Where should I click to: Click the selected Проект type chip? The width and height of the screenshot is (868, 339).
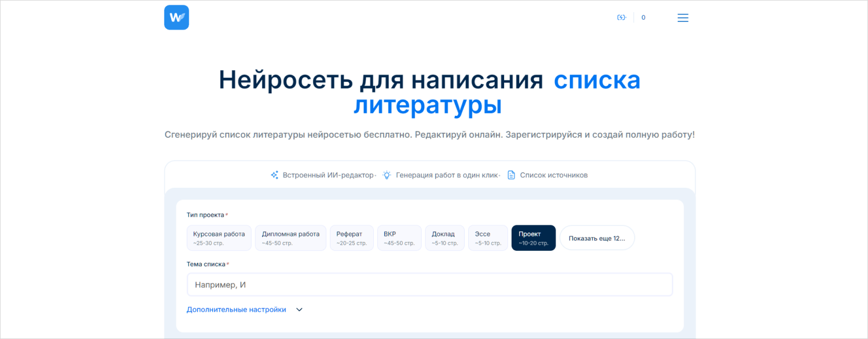click(533, 238)
